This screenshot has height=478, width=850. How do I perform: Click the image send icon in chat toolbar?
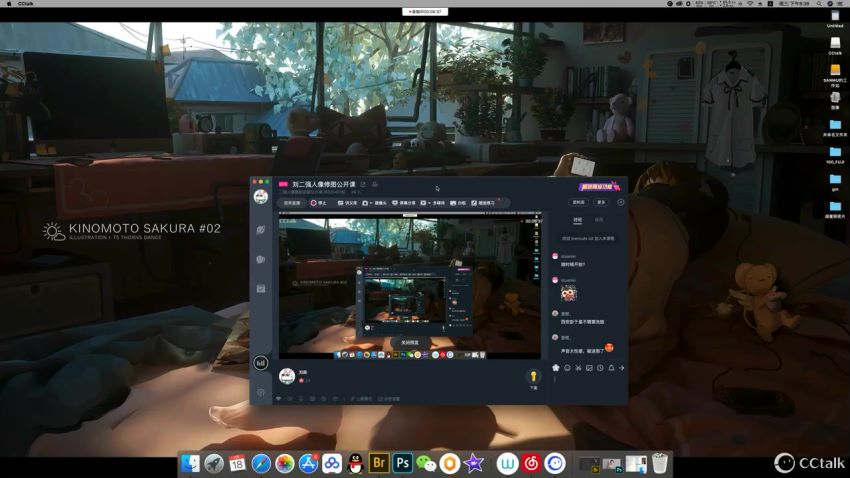tap(589, 368)
